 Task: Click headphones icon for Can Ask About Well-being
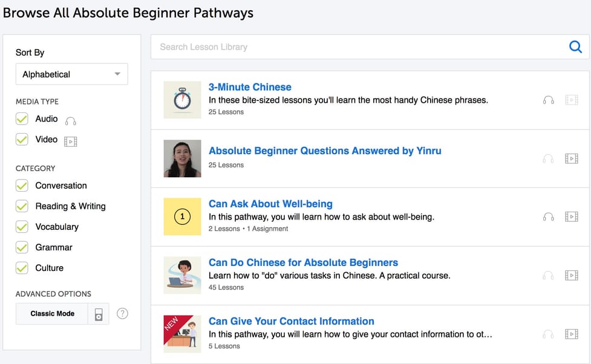[549, 217]
